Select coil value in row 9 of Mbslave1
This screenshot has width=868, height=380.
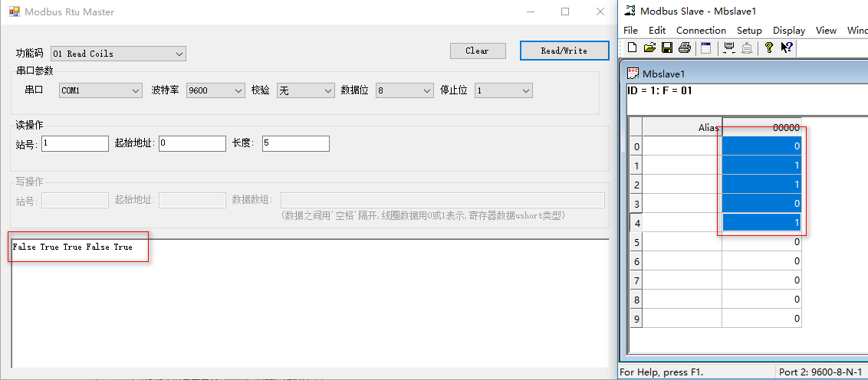click(x=761, y=318)
